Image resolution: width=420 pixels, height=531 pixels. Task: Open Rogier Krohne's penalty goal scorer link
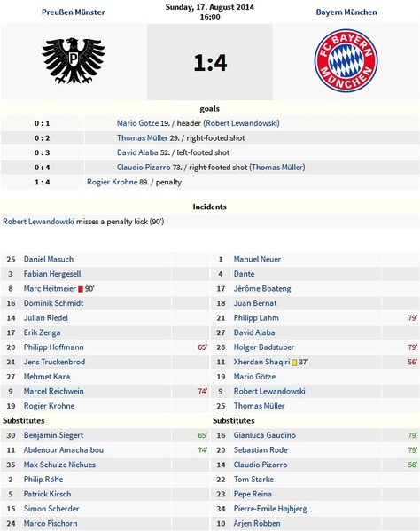[112, 182]
